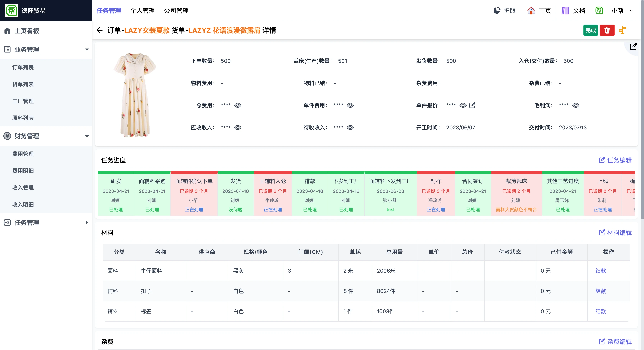The width and height of the screenshot is (644, 350).
Task: Edit the unit quote via its pencil icon
Action: click(x=472, y=105)
